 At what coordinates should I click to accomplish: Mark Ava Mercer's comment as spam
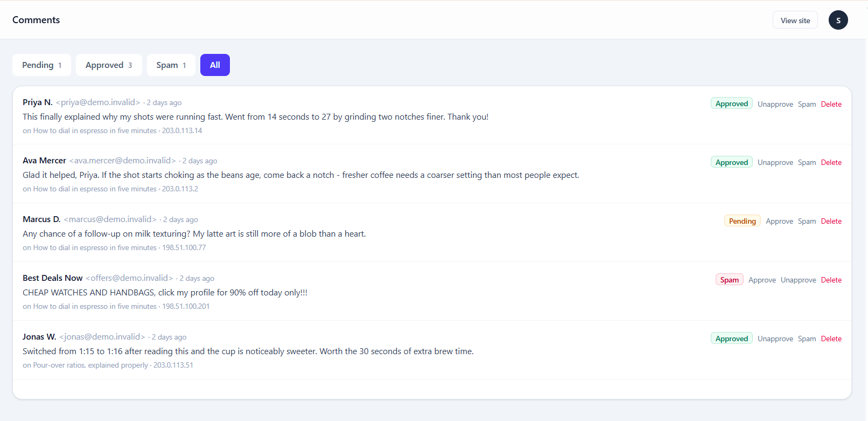pyautogui.click(x=807, y=162)
